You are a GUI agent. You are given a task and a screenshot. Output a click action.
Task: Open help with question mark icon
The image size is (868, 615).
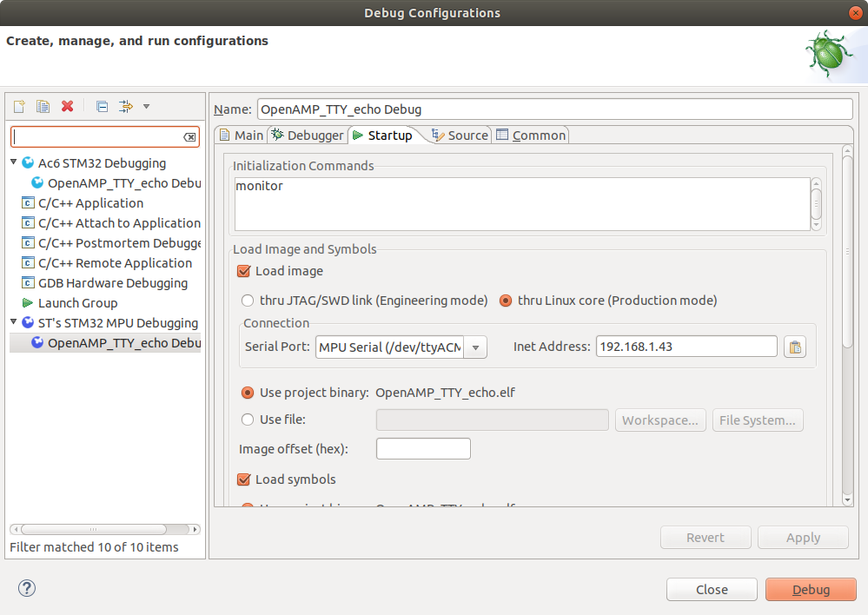coord(27,588)
